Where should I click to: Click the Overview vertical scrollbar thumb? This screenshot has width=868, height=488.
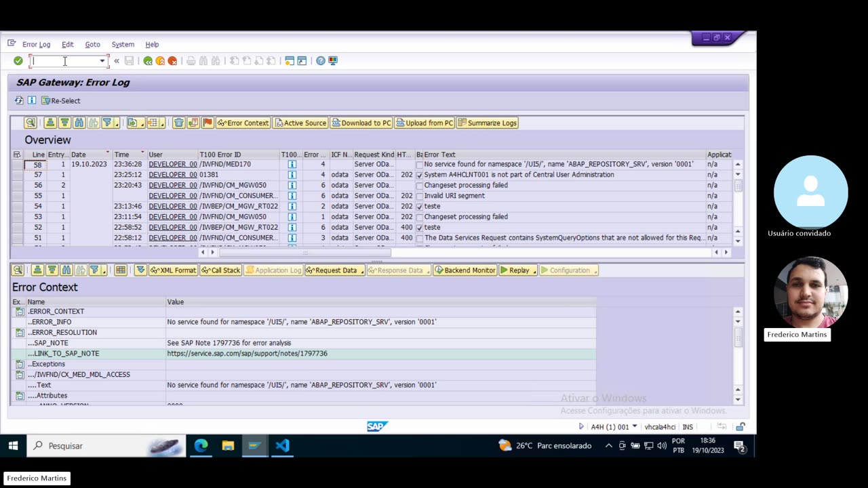point(738,186)
